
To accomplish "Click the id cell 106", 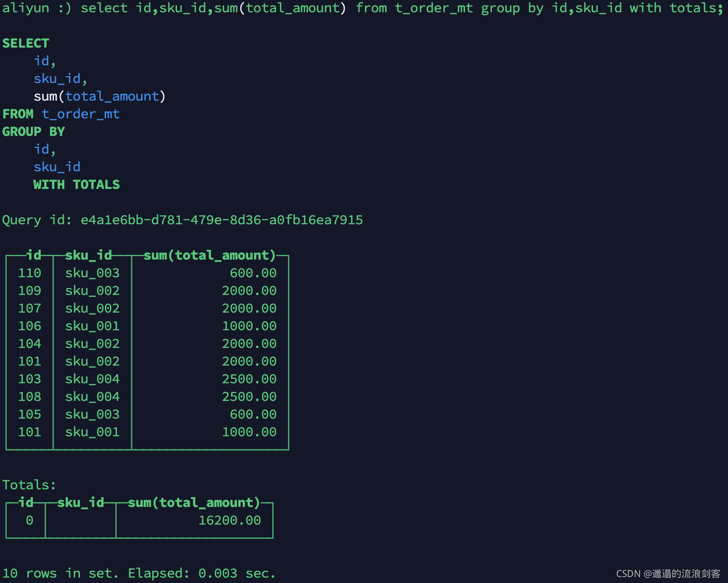I will [x=29, y=326].
